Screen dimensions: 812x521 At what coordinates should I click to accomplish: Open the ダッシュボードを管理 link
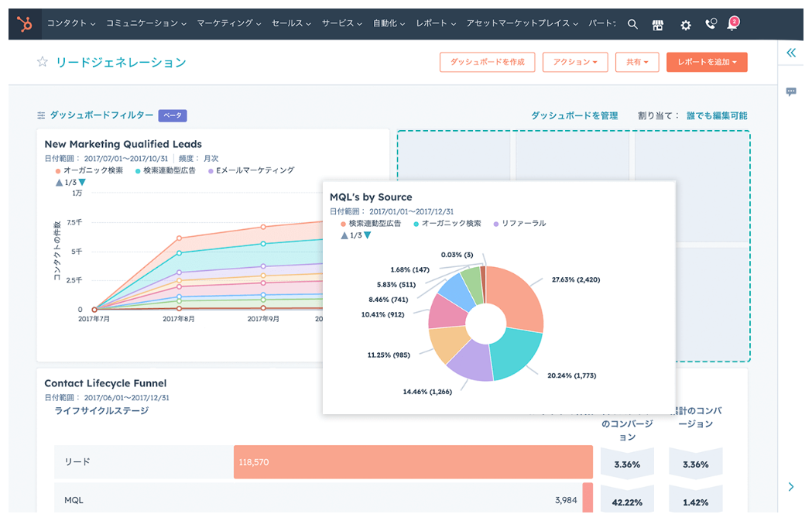pos(573,115)
